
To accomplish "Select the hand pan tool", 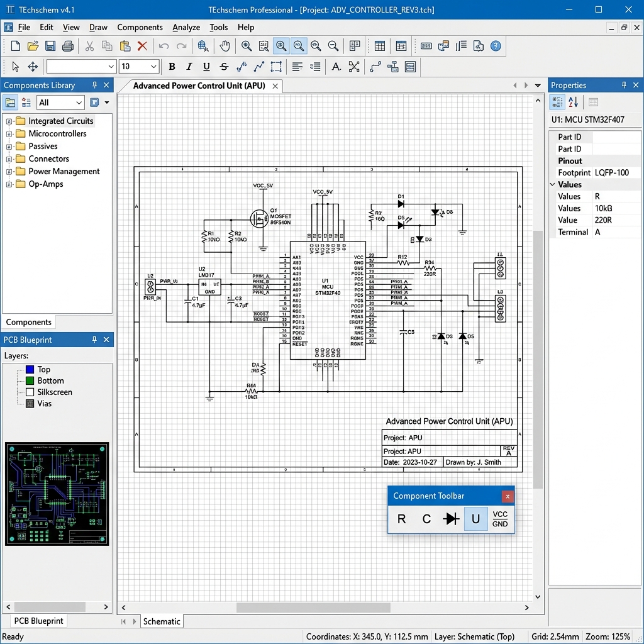I will 225,46.
